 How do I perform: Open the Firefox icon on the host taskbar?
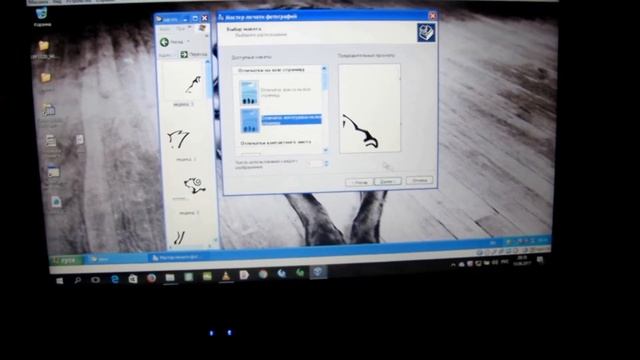[x=151, y=278]
